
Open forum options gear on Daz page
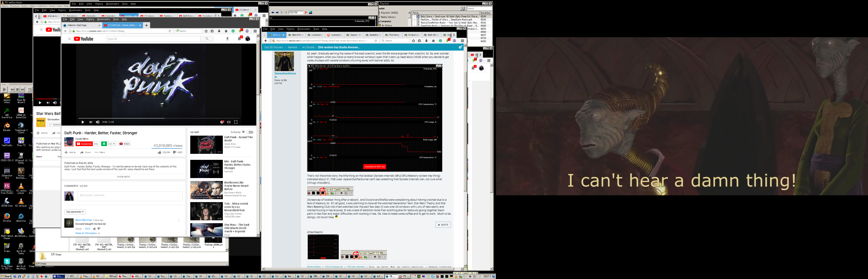coord(460,47)
